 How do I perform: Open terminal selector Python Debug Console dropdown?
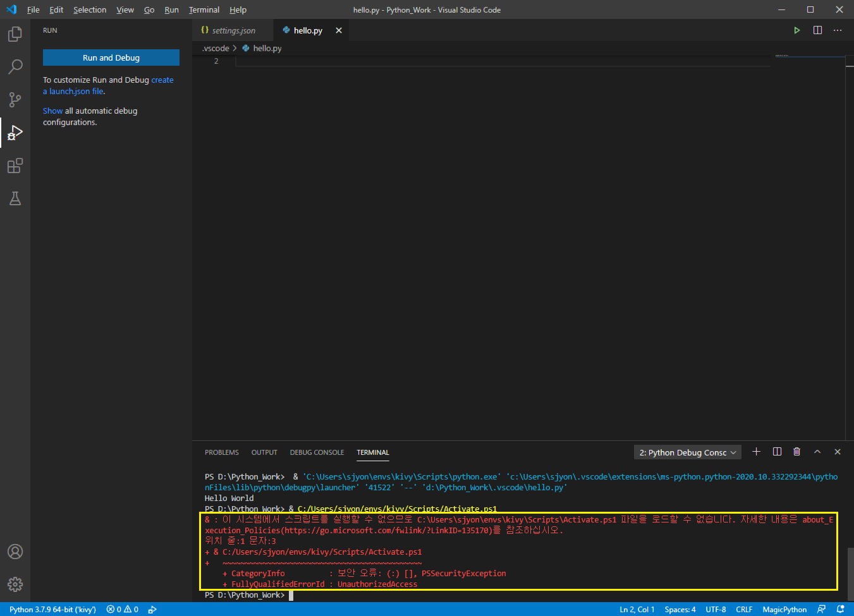click(x=687, y=452)
